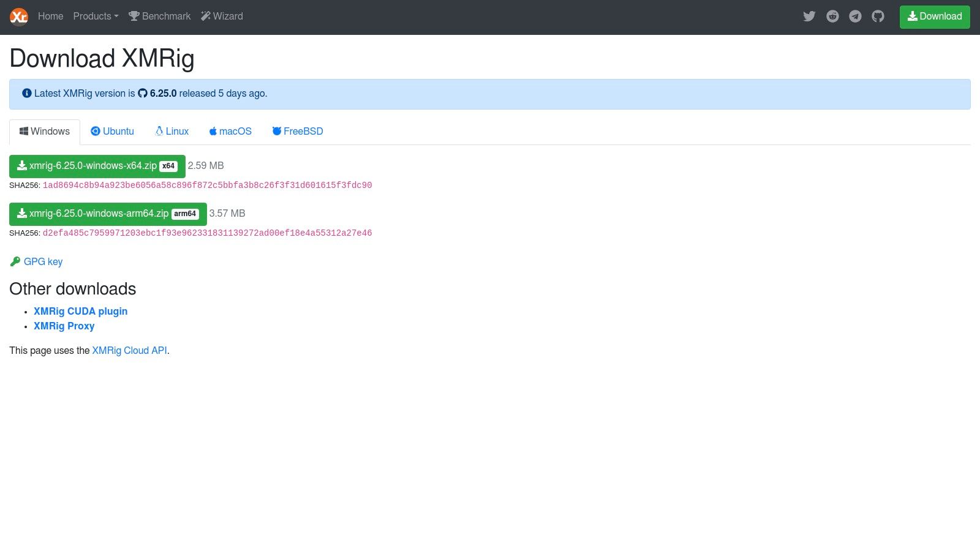Open the 6.25.0 release link
Image resolution: width=980 pixels, height=551 pixels.
click(x=160, y=93)
